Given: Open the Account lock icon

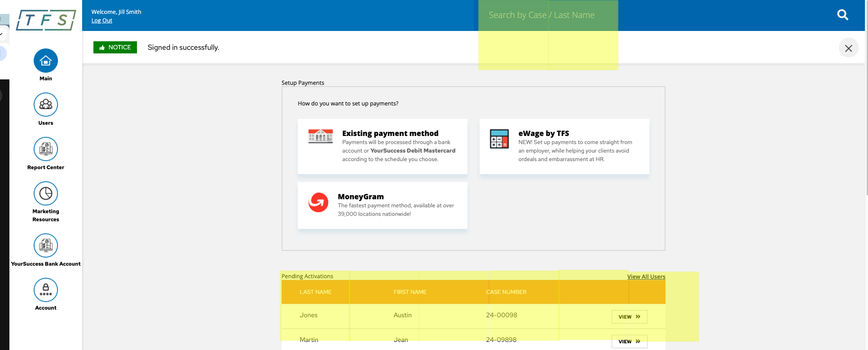Looking at the screenshot, I should 46,290.
